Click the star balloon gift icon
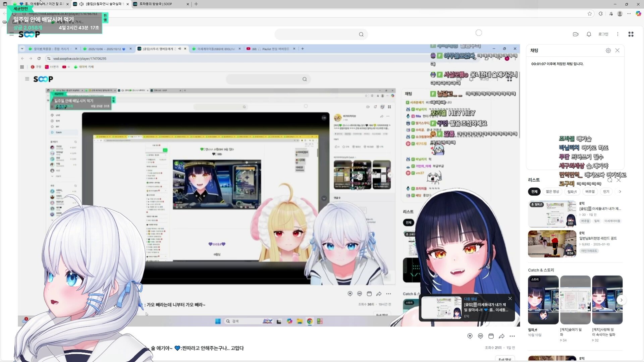This screenshot has height=362, width=644. click(470, 336)
